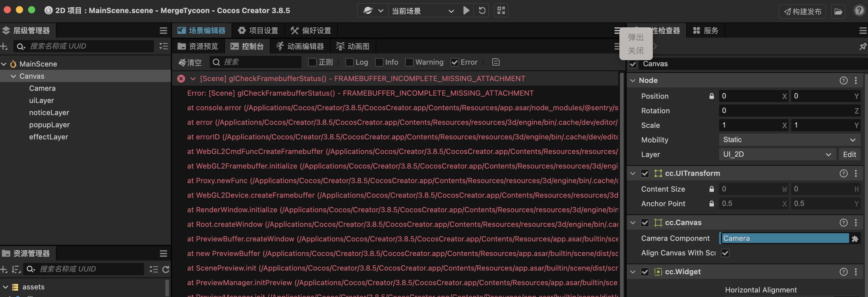Add a new node in the hierarchy panel
The width and height of the screenshot is (868, 297).
click(x=4, y=46)
